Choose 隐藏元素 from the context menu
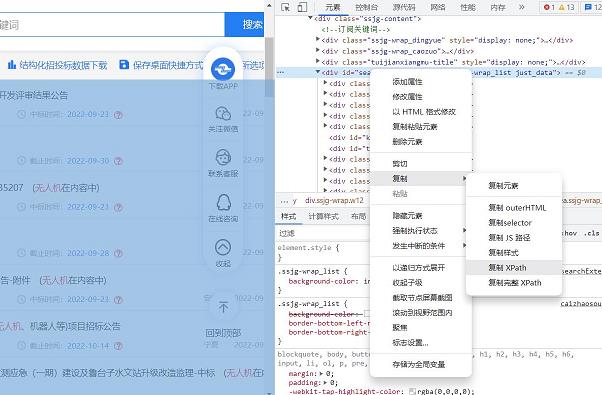 407,216
